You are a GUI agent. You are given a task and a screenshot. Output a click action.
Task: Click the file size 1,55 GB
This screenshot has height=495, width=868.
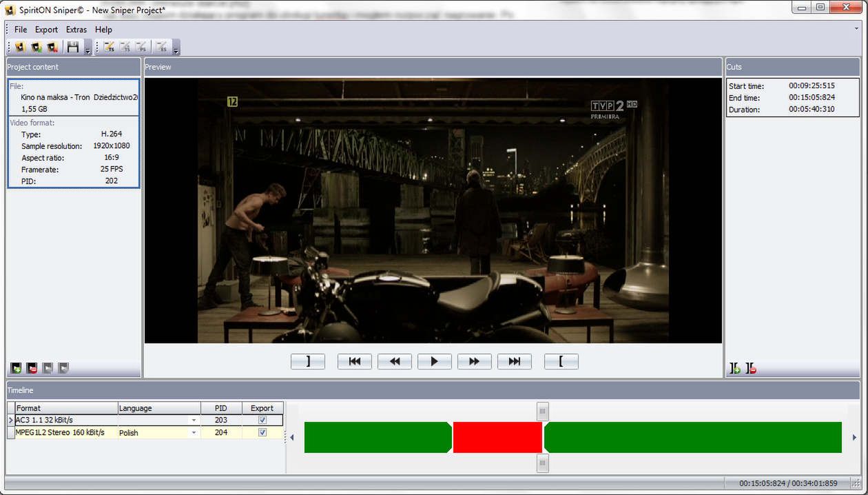click(x=34, y=109)
